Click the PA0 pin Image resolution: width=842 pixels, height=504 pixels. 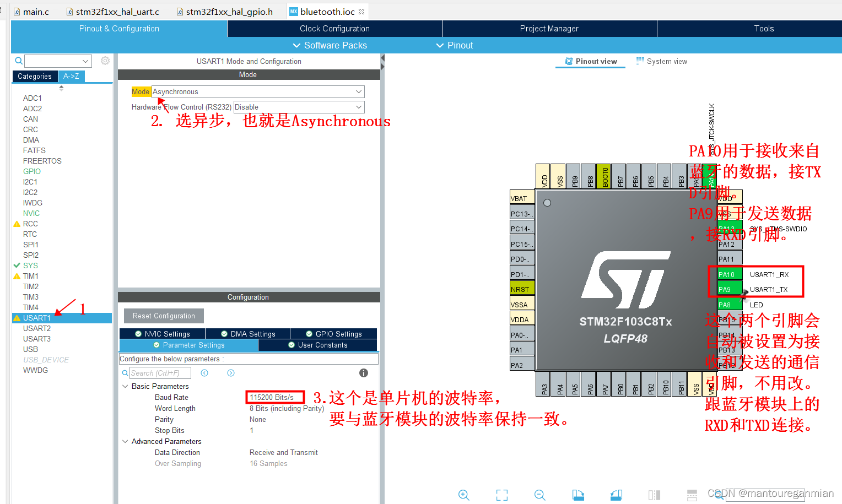click(x=522, y=335)
